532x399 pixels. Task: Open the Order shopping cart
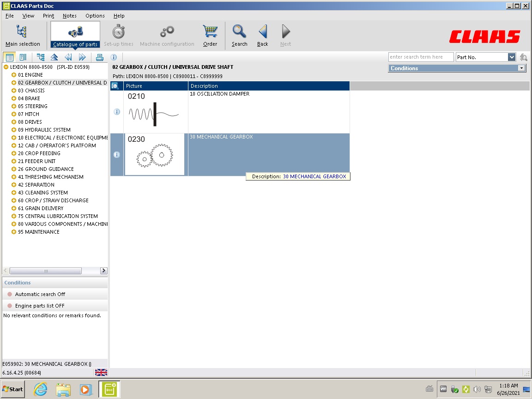pos(210,35)
